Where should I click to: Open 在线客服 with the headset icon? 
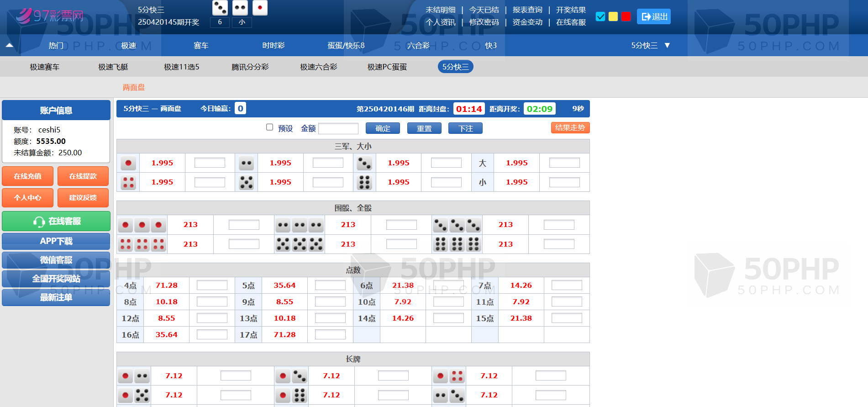pos(56,222)
